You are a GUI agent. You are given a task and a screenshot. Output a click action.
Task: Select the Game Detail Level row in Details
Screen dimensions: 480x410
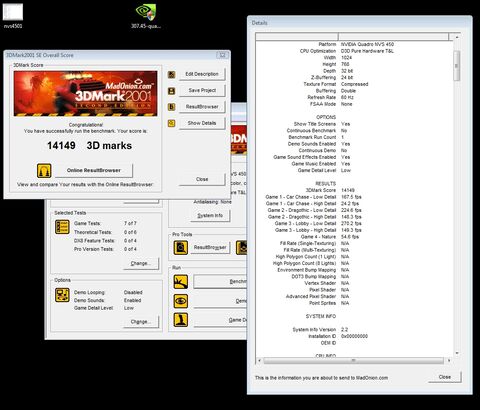pos(354,170)
